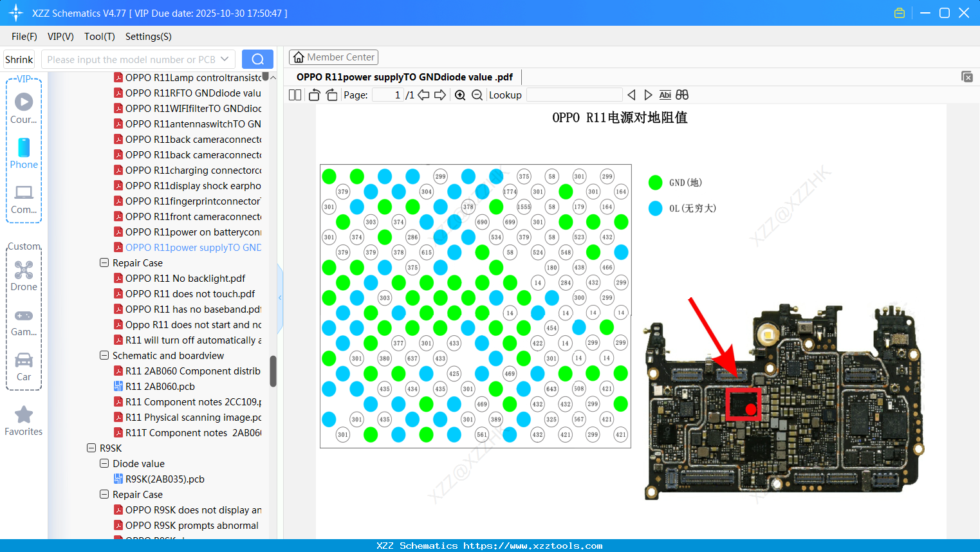This screenshot has width=980, height=552.
Task: Zoom in on the PDF page
Action: 460,95
